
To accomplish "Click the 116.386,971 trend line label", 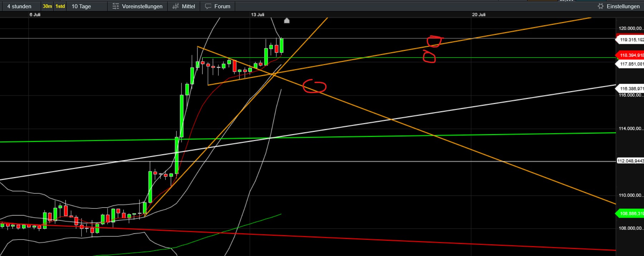I will tap(630, 88).
